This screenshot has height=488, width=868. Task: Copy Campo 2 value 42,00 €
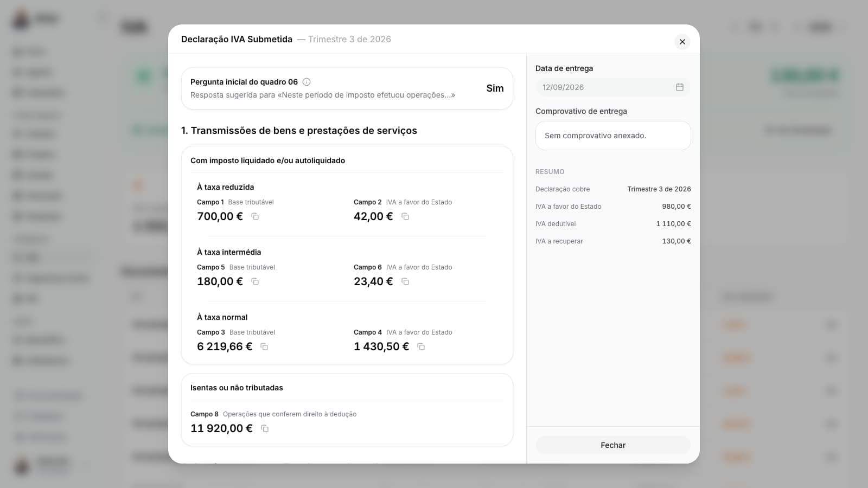pos(405,216)
